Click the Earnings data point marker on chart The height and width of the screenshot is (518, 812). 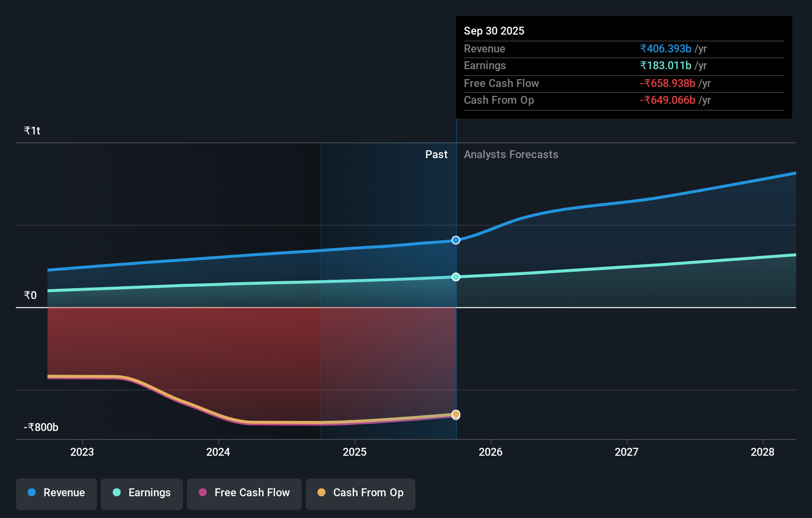456,277
